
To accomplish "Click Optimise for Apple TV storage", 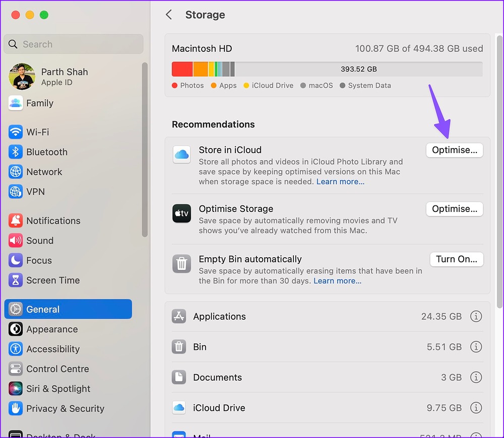I will coord(454,209).
